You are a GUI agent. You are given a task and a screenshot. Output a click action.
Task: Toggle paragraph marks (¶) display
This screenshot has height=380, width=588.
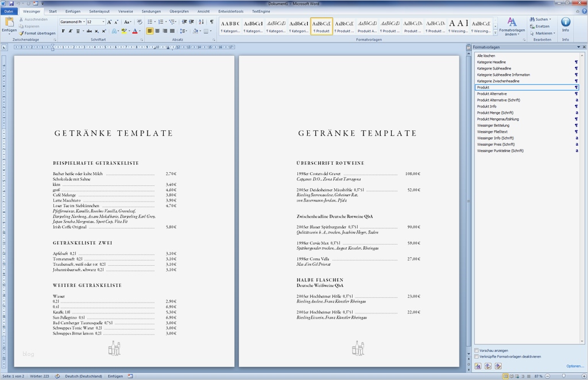coord(212,22)
